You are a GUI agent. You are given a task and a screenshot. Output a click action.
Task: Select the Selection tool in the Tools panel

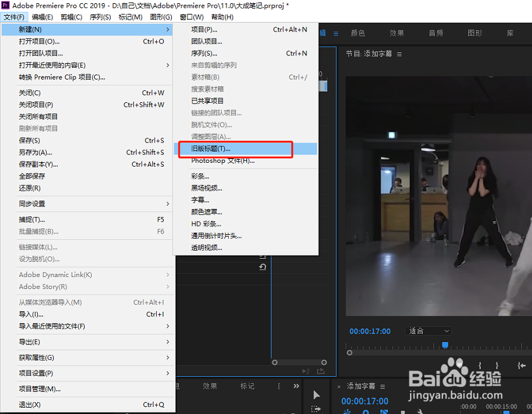coord(316,395)
